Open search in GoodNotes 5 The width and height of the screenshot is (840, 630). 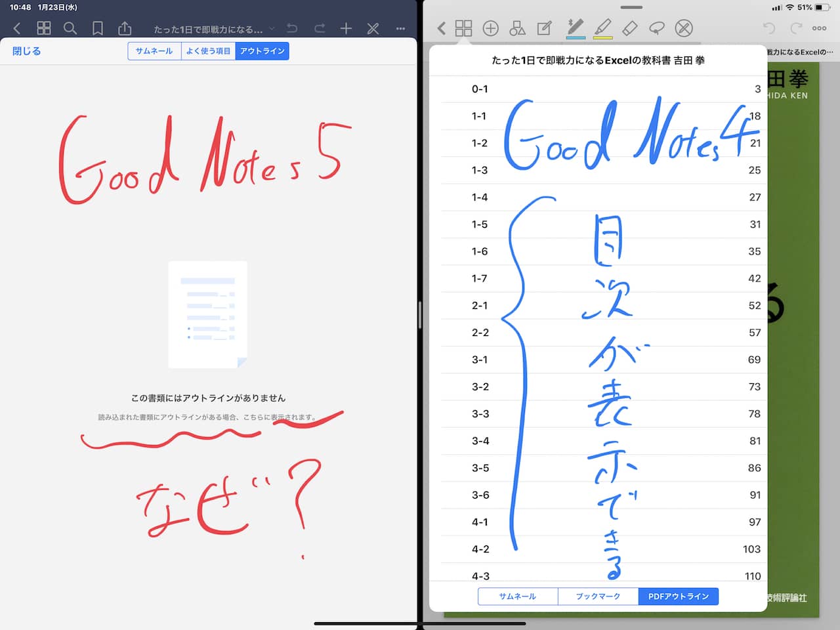[x=70, y=28]
